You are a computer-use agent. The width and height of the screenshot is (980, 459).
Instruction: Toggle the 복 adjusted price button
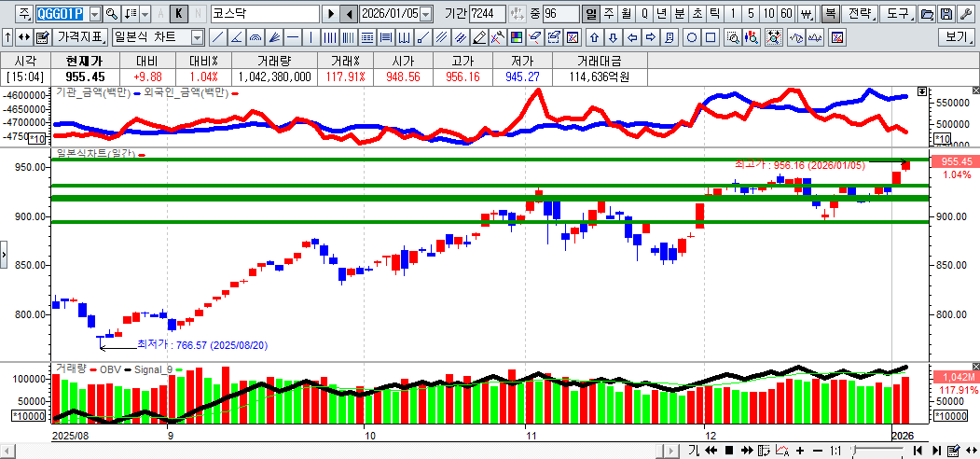coord(830,14)
